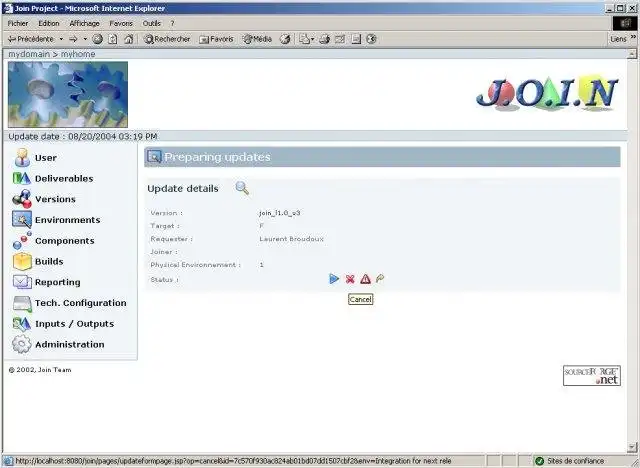The height and width of the screenshot is (468, 640).
Task: Open the Affichage menu
Action: point(84,23)
